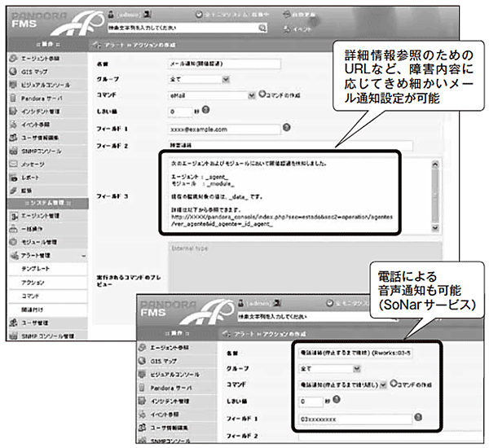Image resolution: width=489 pixels, height=448 pixels.
Task: Open the ユーザ管理 icon
Action: click(13, 323)
